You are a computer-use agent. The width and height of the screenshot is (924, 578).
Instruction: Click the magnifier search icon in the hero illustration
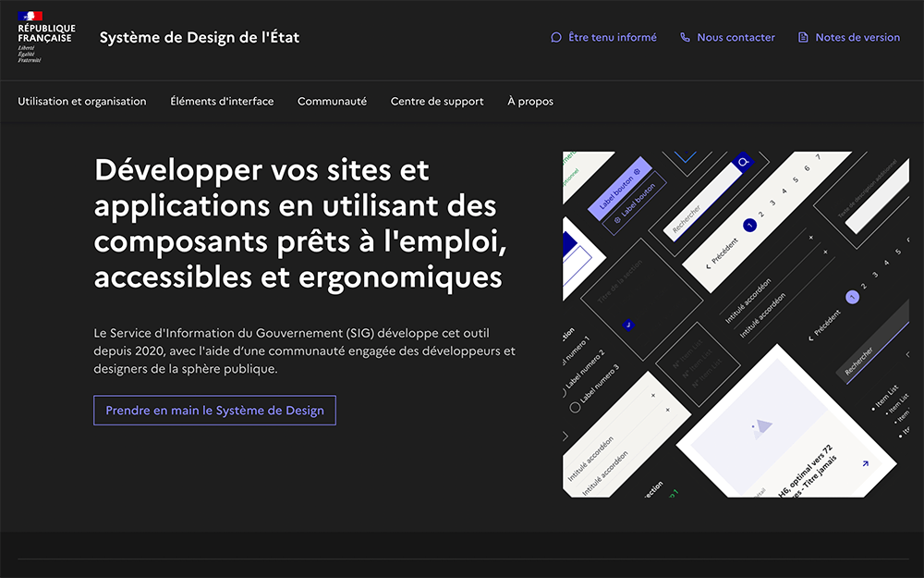(741, 163)
